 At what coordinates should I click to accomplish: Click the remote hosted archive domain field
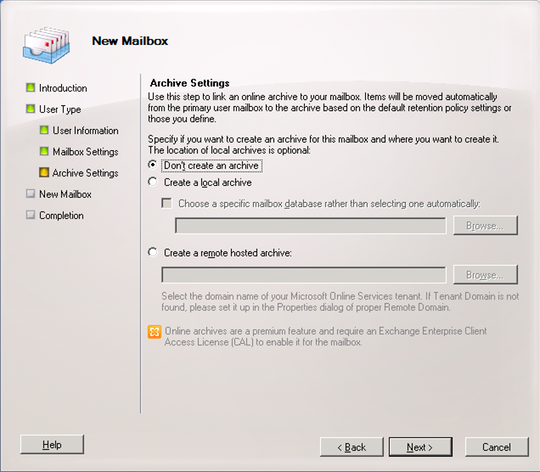[303, 275]
